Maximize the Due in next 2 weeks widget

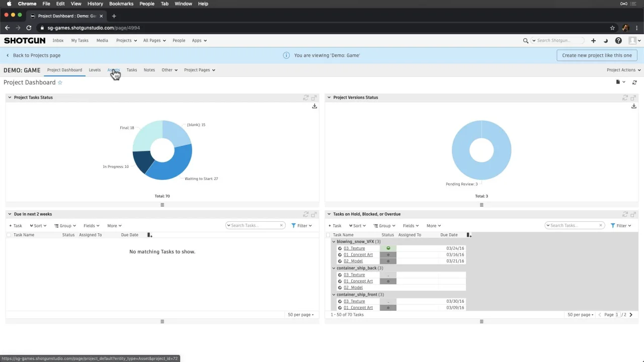(x=314, y=214)
